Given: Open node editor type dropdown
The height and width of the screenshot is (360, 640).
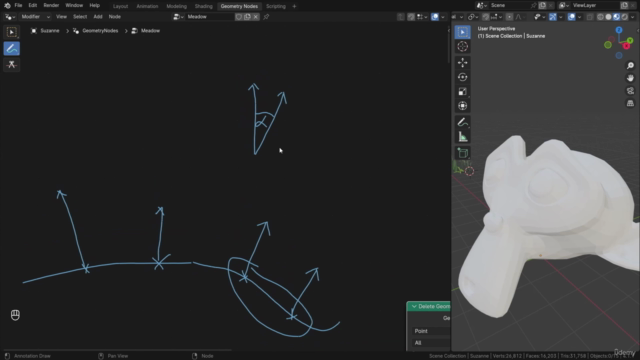Looking at the screenshot, I should tap(10, 17).
